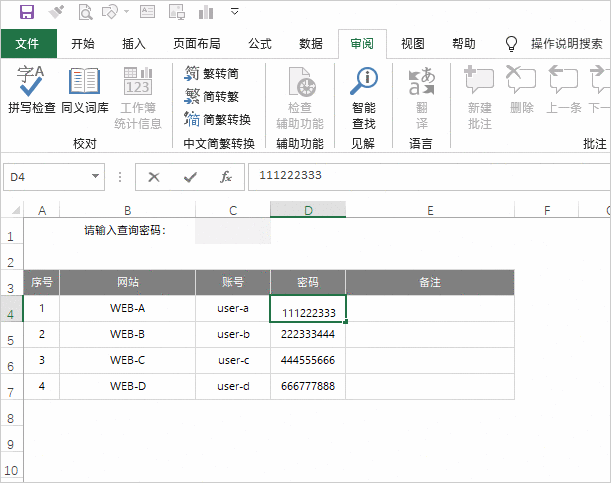Click the 请输入查询密码 label cell

click(127, 231)
